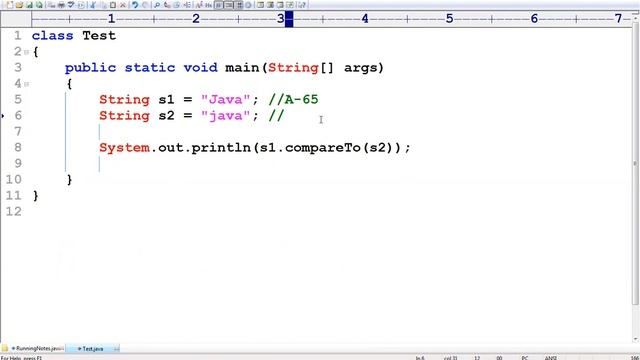Click the blue column marker on the ruler
This screenshot has height=360, width=640.
point(289,19)
